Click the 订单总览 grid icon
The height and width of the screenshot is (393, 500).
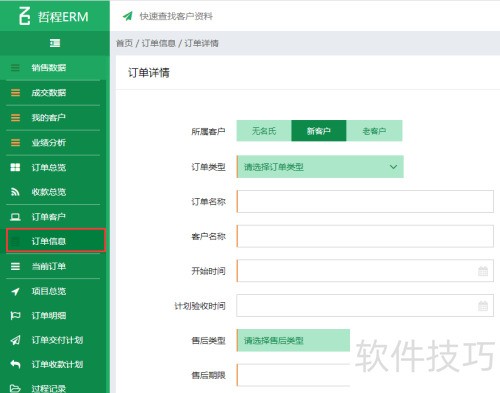point(15,167)
